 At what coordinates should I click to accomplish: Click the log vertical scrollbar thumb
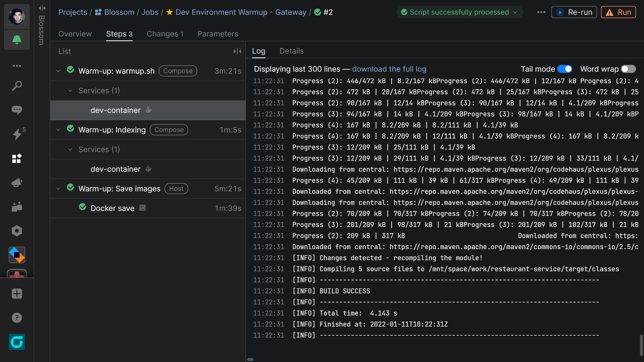pos(641,345)
